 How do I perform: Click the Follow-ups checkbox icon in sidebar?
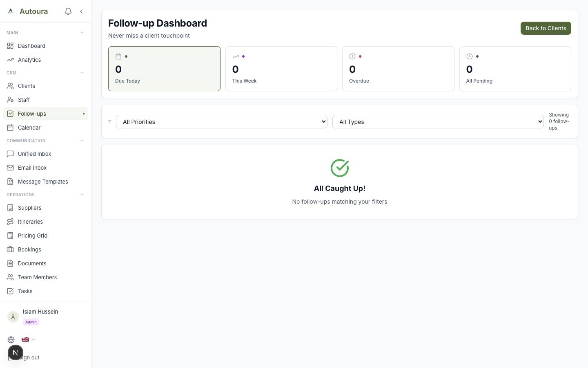10,114
